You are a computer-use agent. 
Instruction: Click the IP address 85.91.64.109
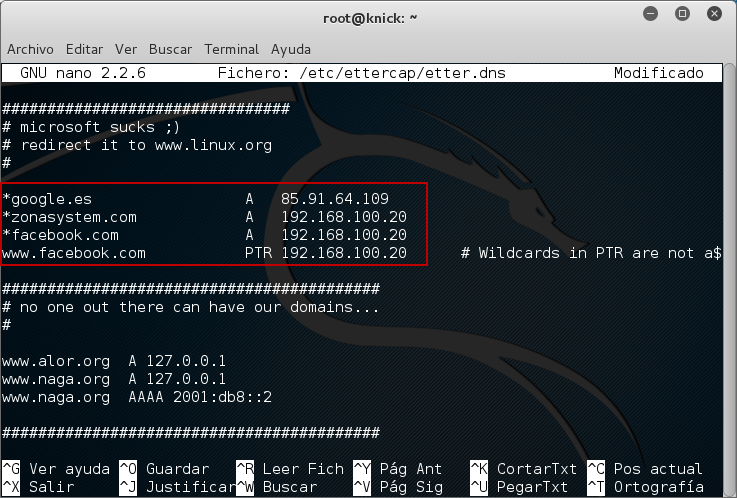[335, 199]
